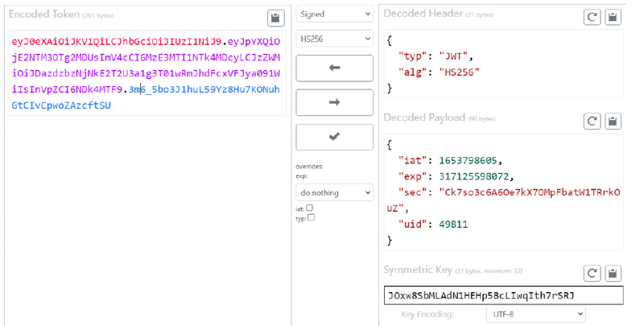This screenshot has width=644, height=326.
Task: Open the Key Encoding UTF-8 dropdown
Action: tap(535, 315)
